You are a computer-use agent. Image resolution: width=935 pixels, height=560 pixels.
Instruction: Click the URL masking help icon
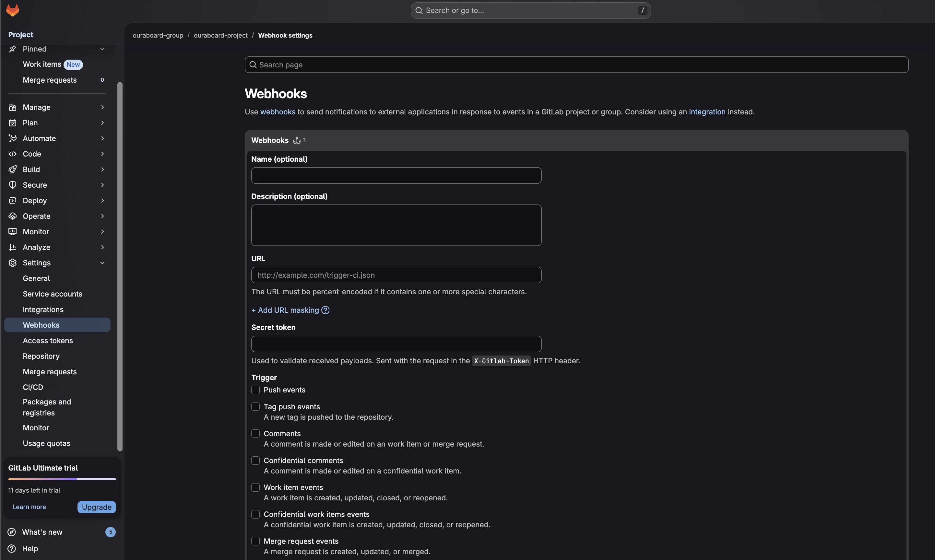click(x=325, y=310)
